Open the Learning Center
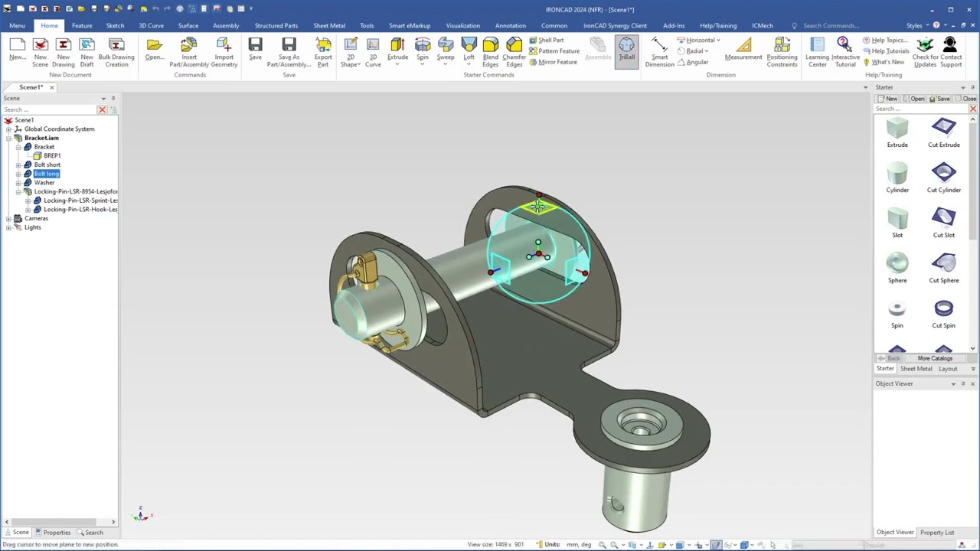Viewport: 980px width, 551px height. pos(817,52)
